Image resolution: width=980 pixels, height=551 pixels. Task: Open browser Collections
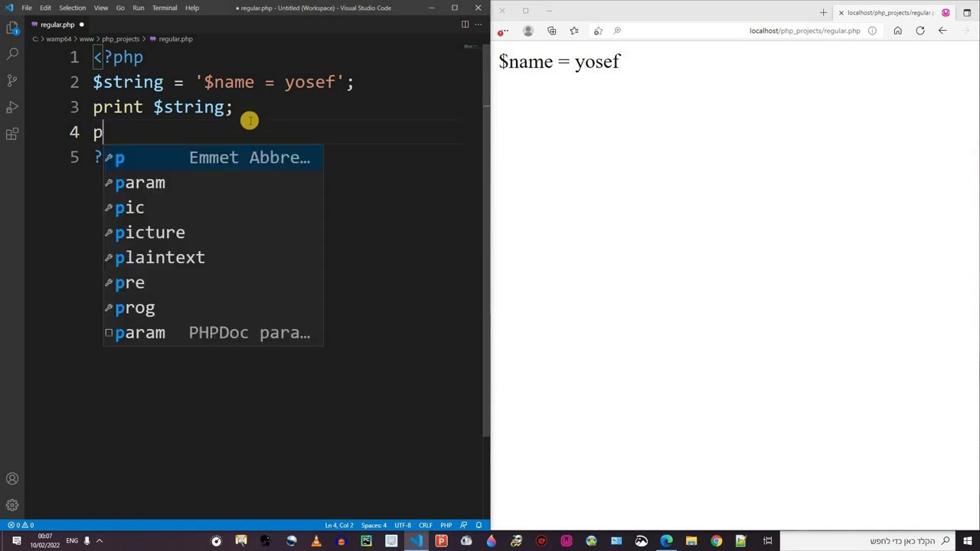pyautogui.click(x=551, y=31)
